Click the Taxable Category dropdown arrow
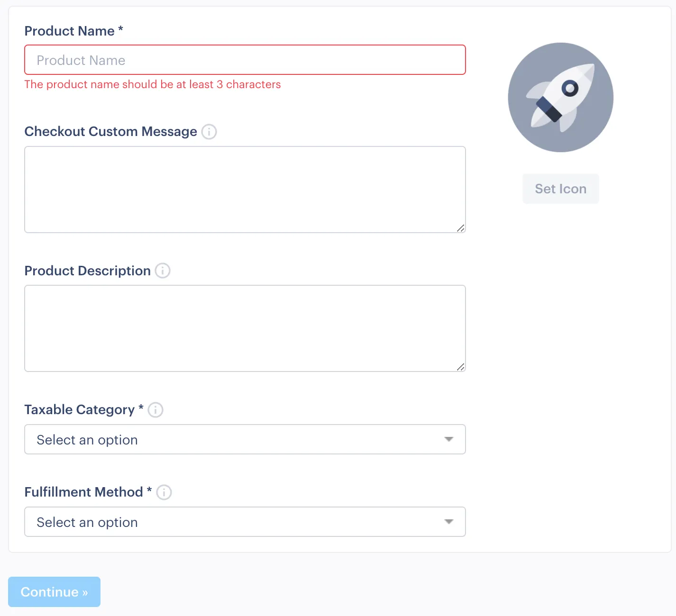This screenshot has width=676, height=616. click(x=448, y=439)
